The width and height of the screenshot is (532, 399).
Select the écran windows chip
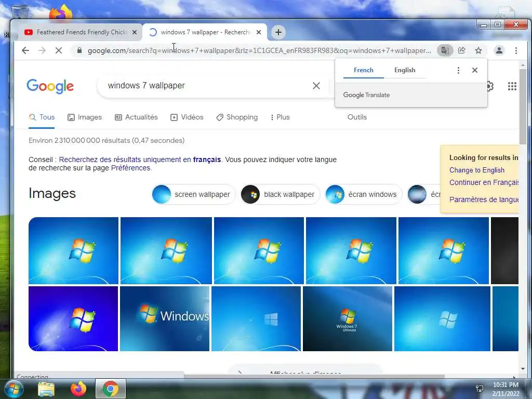coord(363,194)
